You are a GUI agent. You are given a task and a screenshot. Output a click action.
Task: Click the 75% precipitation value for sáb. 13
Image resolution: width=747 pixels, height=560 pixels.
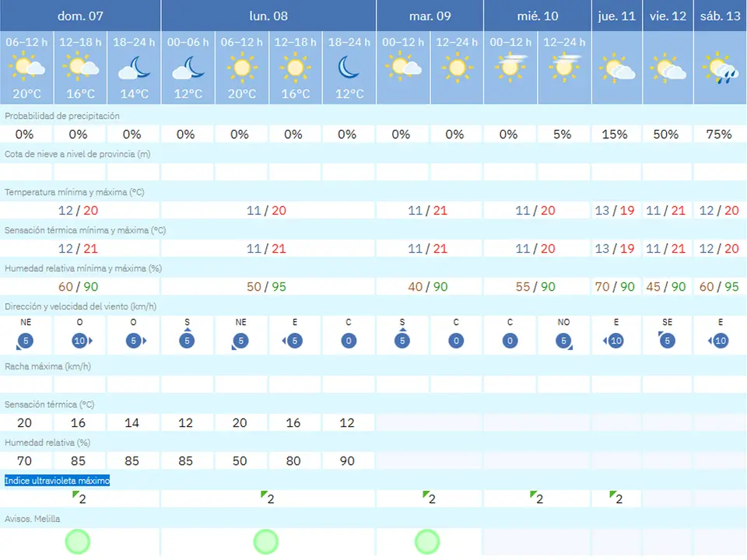pyautogui.click(x=719, y=135)
